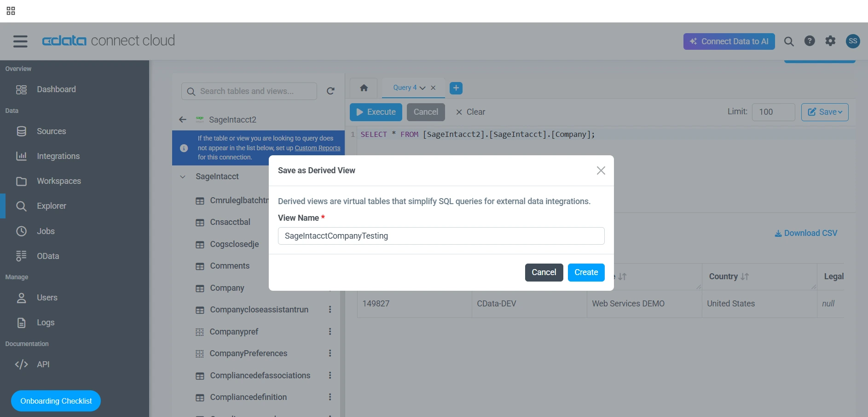Click the search magnifier icon in header
This screenshot has width=868, height=417.
(x=788, y=41)
